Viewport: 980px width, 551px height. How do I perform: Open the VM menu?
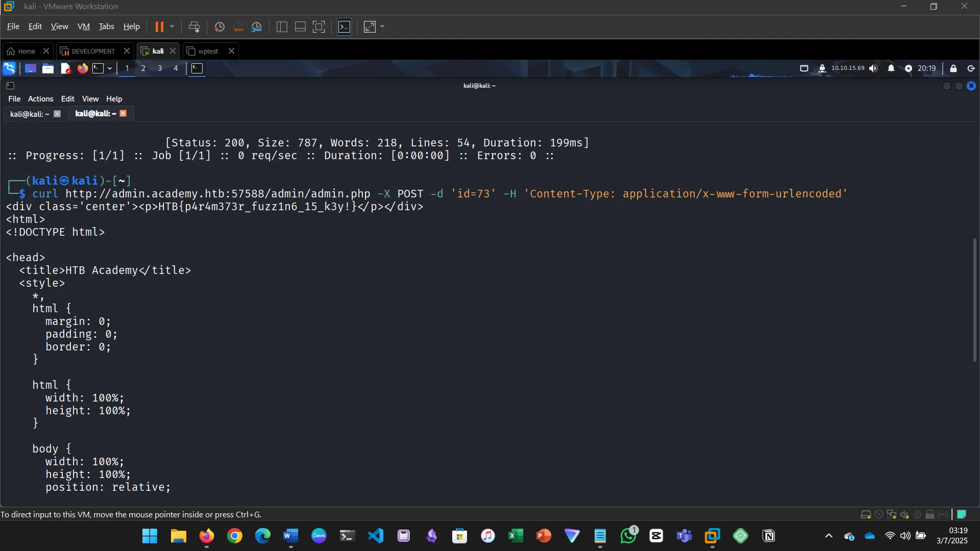pyautogui.click(x=83, y=27)
